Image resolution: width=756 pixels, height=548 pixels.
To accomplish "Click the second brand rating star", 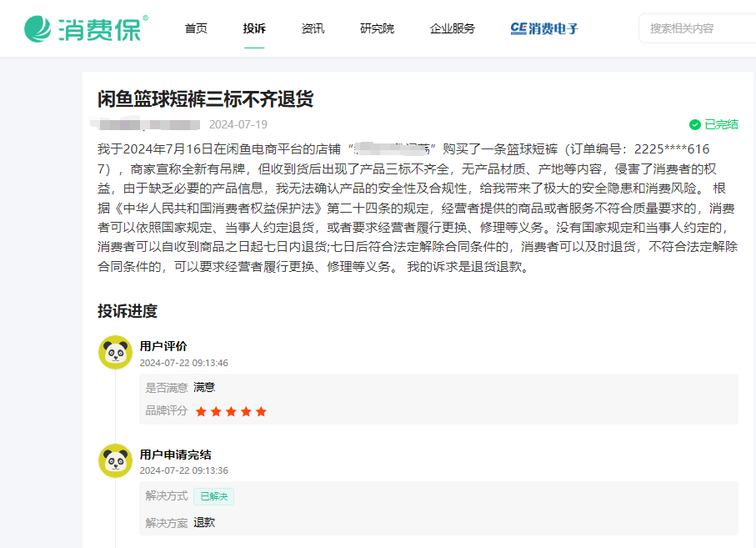I will coord(216,411).
